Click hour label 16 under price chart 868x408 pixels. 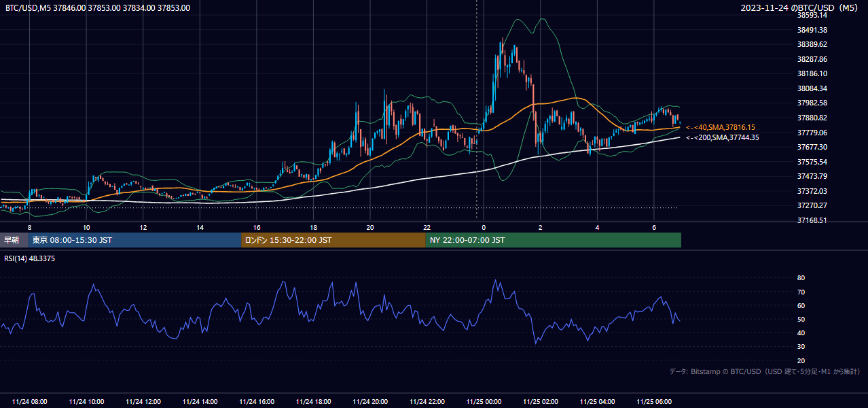257,227
